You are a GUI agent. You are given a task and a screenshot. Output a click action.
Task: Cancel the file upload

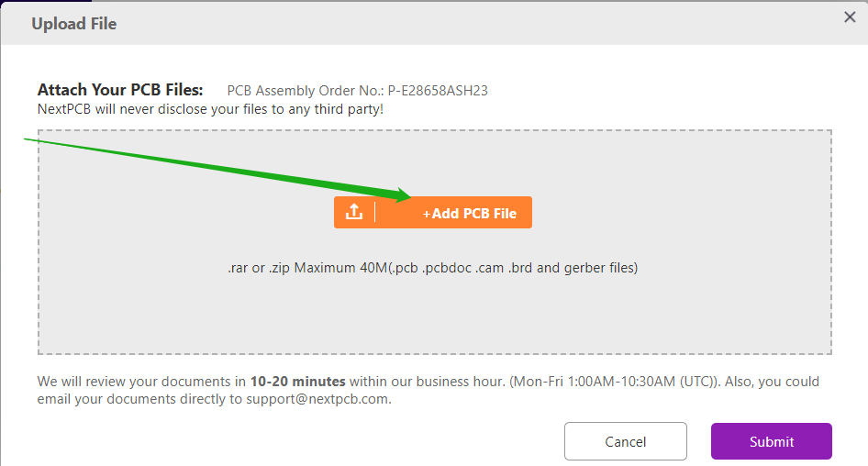(625, 441)
